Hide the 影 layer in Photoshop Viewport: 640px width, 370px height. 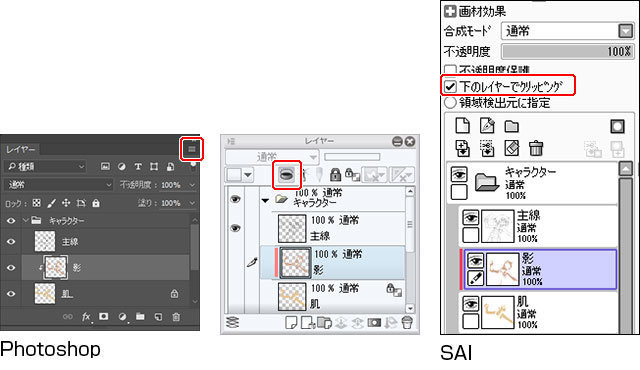[11, 268]
